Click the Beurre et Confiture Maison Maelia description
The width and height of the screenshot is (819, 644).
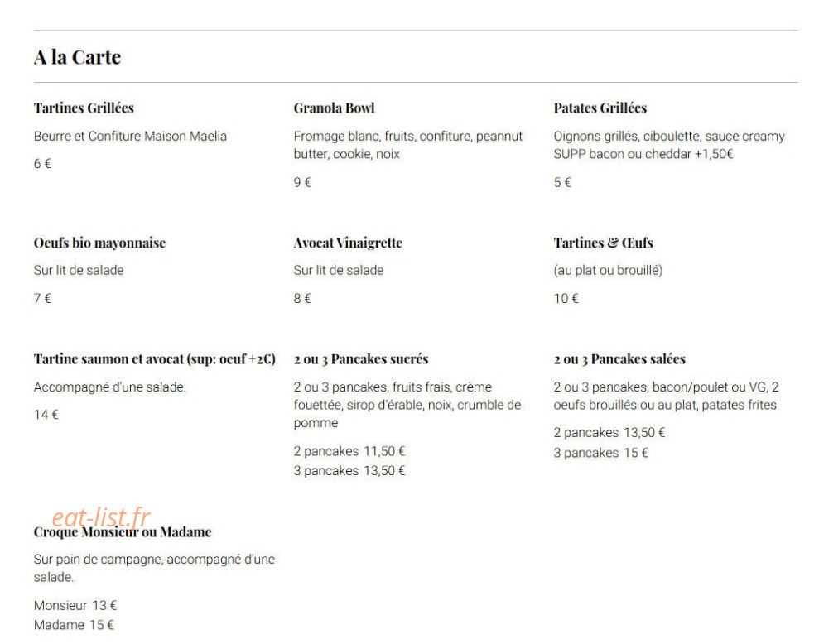point(131,137)
